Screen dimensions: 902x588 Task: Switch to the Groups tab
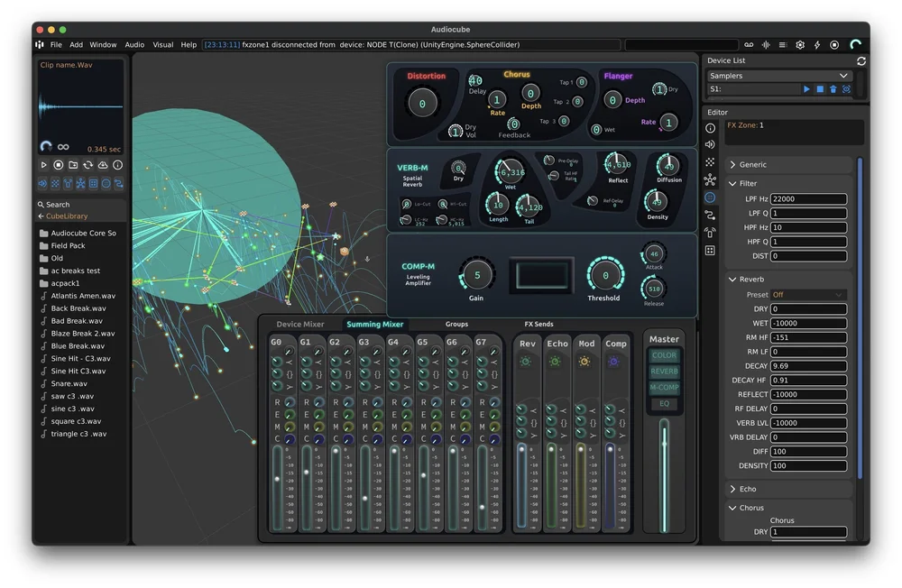pos(456,325)
